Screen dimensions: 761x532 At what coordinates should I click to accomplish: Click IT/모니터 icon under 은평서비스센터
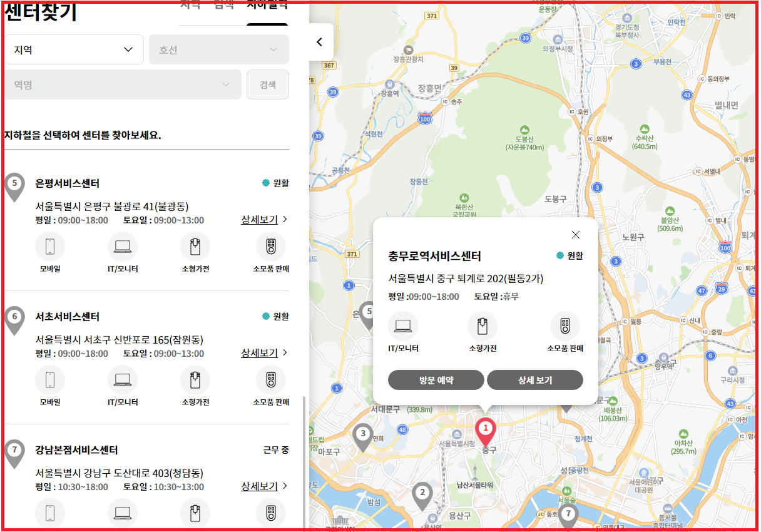point(123,247)
